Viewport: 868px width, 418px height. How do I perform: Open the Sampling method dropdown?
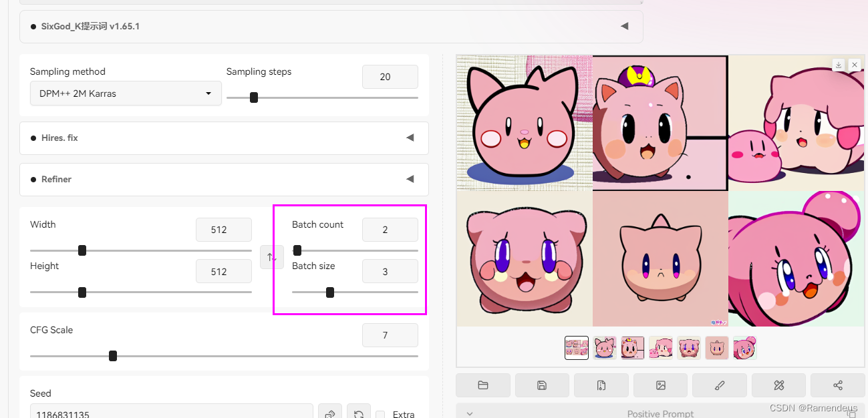click(126, 93)
